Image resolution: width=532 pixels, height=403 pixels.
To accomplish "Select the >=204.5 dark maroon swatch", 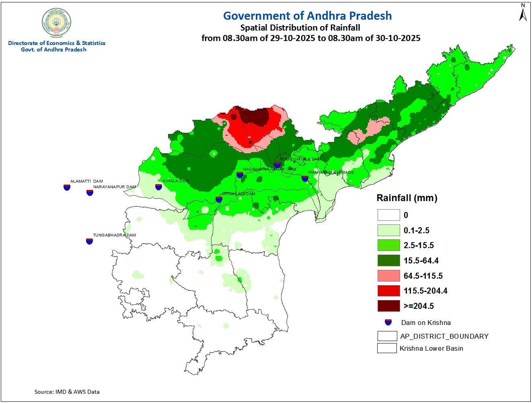I will click(388, 306).
